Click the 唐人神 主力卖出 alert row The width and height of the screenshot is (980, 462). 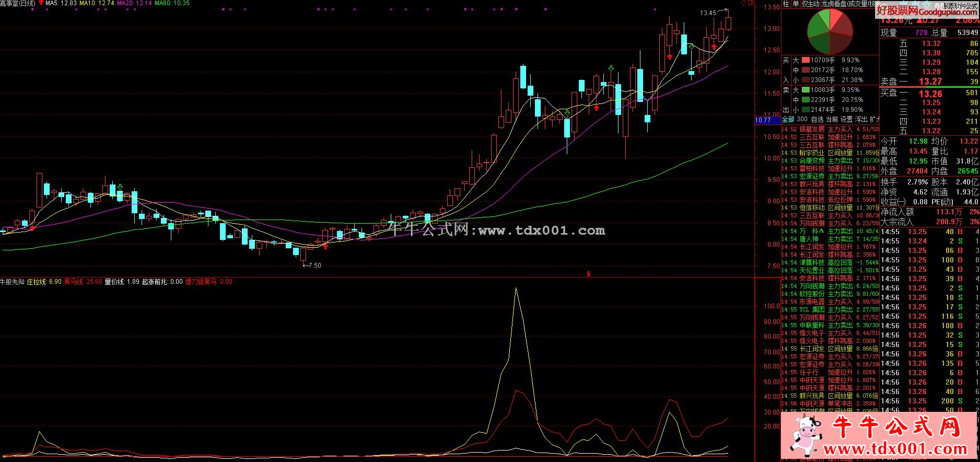[x=830, y=239]
